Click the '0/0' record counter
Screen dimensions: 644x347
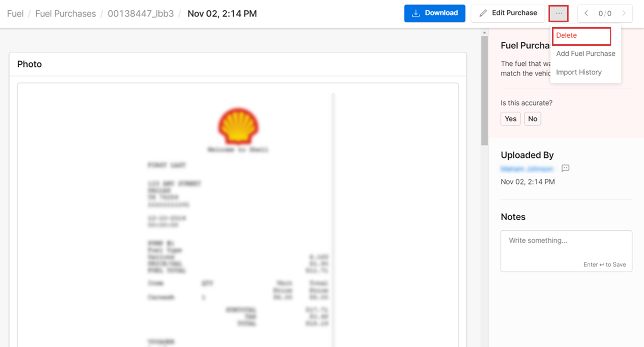point(605,14)
